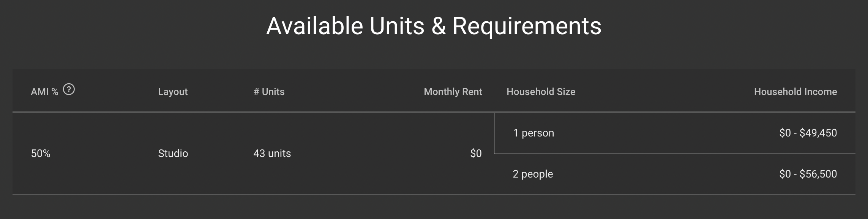Image resolution: width=868 pixels, height=219 pixels.
Task: Click the word Units in the heading
Action: [x=397, y=26]
